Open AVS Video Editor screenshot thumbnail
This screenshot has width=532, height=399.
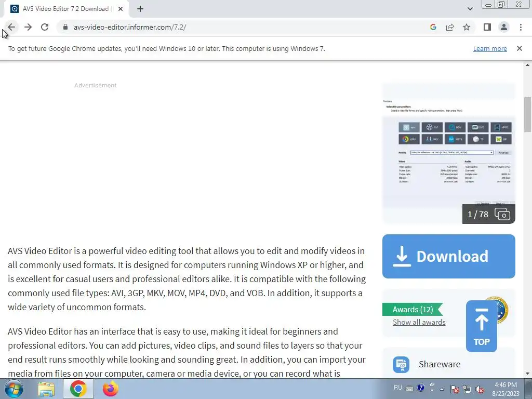point(448,153)
